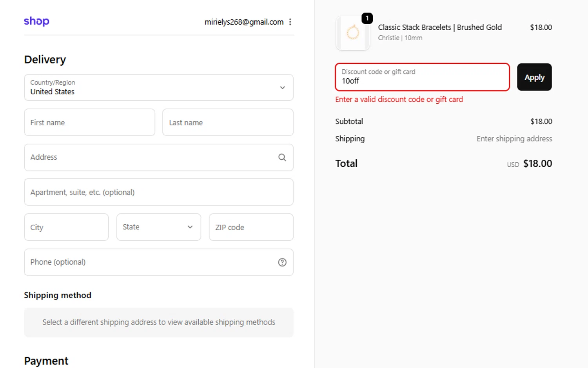Click the Last name field
This screenshot has width=588, height=368.
point(228,123)
